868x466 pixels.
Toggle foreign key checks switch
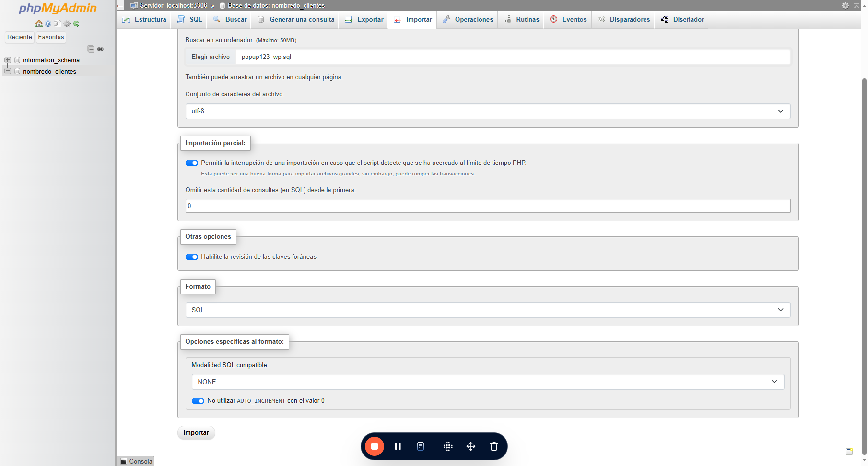click(192, 257)
